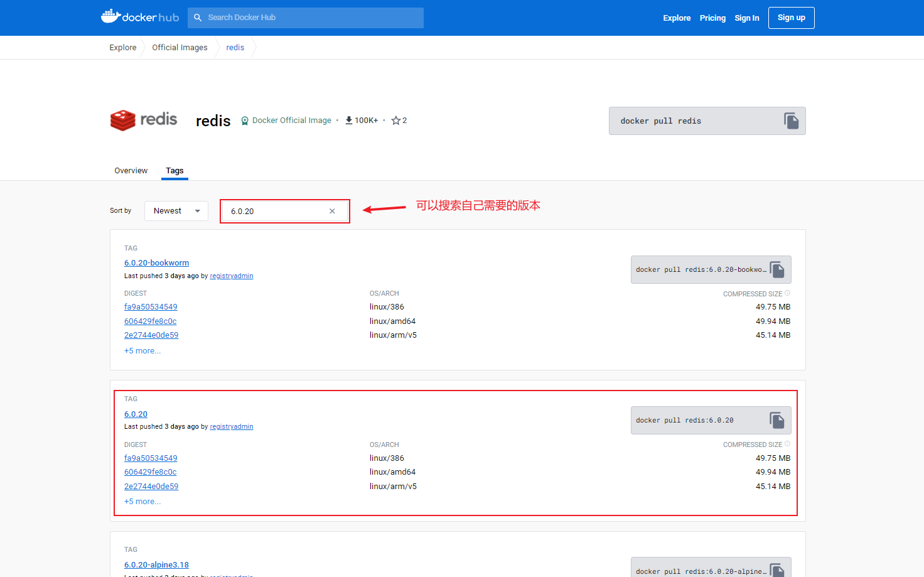The image size is (924, 577).
Task: Switch to the Overview tab
Action: [x=131, y=171]
